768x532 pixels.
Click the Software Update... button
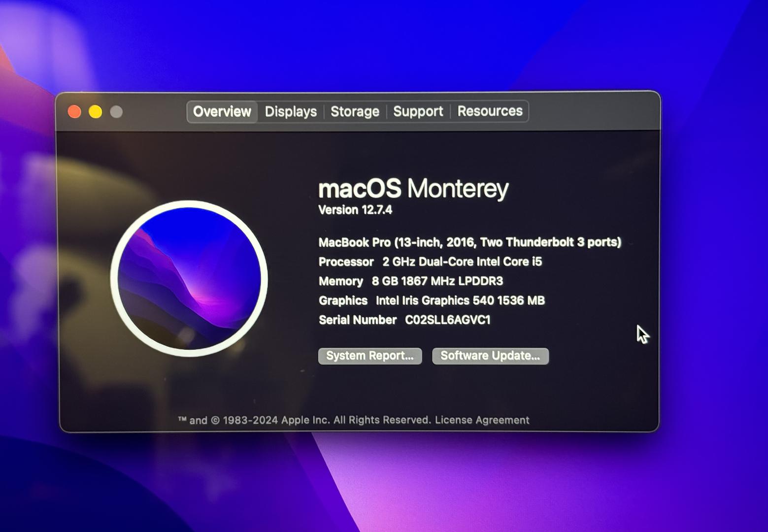(x=490, y=356)
